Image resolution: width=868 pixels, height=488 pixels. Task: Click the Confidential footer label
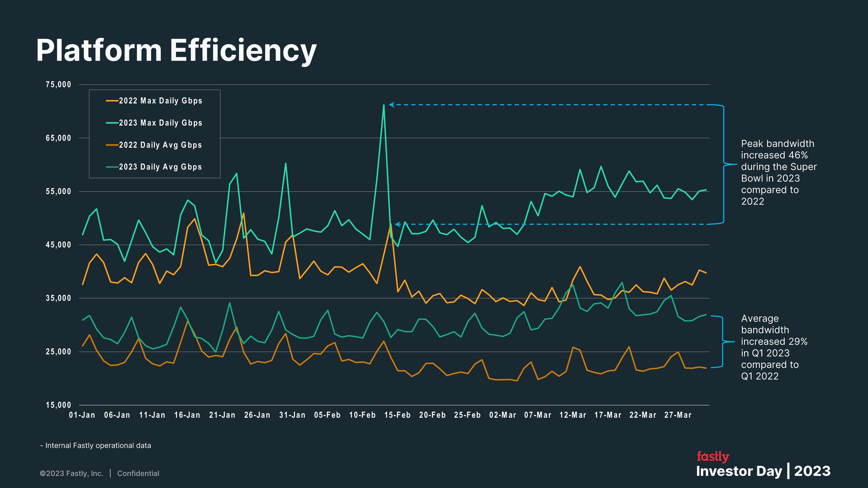tap(138, 473)
